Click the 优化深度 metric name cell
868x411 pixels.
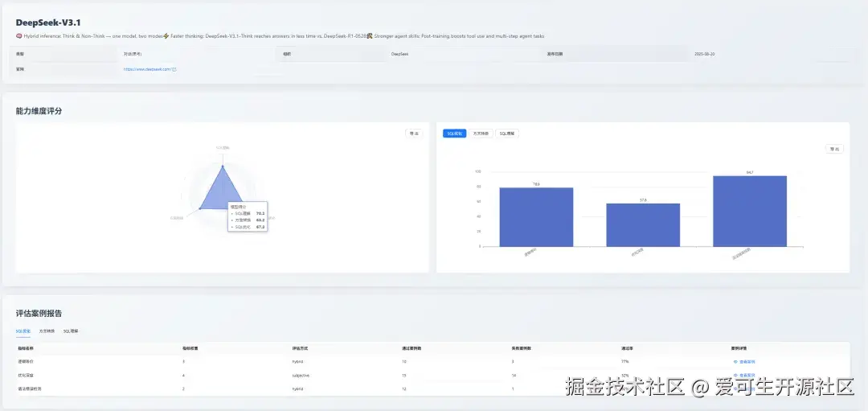tap(26, 375)
